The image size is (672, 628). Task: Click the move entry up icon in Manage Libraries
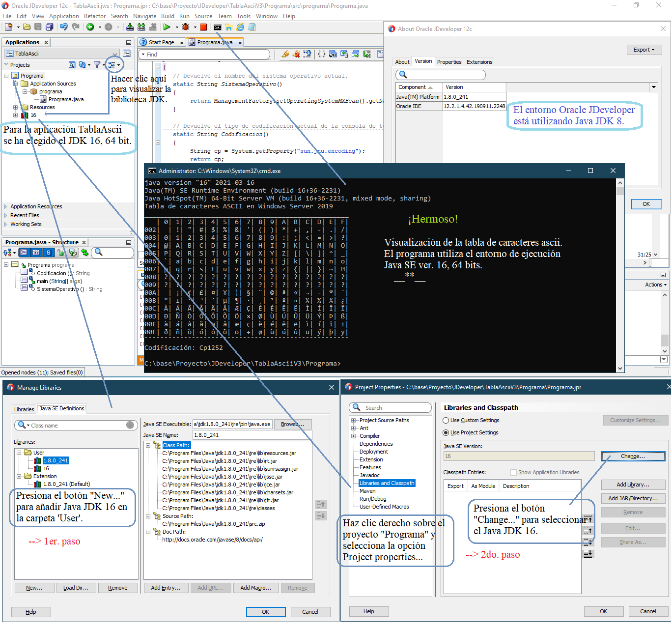(321, 505)
